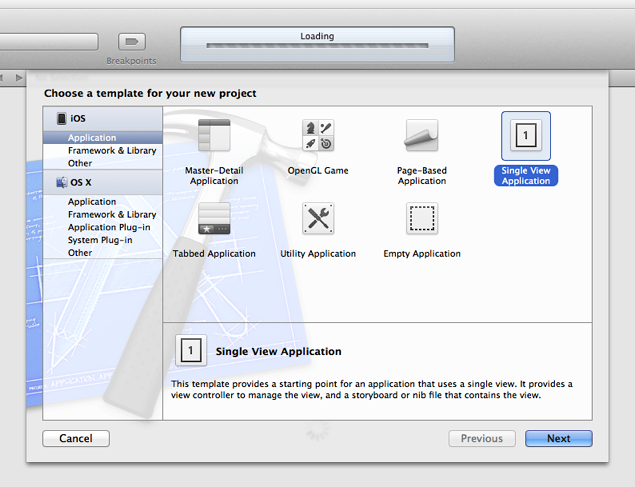Screen dimensions: 635x487
Task: Click the iOS section header
Action: pos(78,119)
